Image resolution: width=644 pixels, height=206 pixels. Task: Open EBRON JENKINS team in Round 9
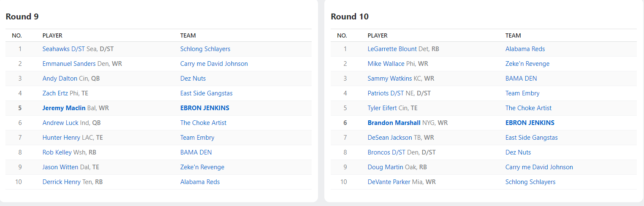[204, 108]
